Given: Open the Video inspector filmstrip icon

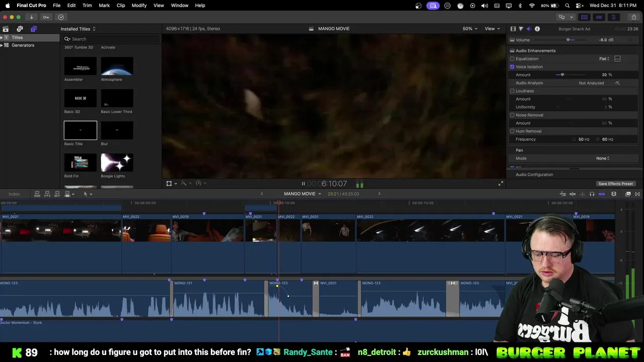Looking at the screenshot, I should pos(513,29).
